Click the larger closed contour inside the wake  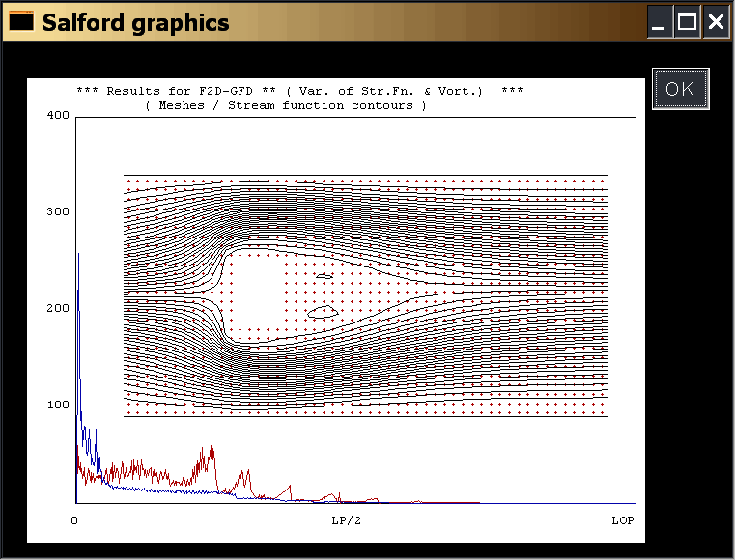[323, 312]
